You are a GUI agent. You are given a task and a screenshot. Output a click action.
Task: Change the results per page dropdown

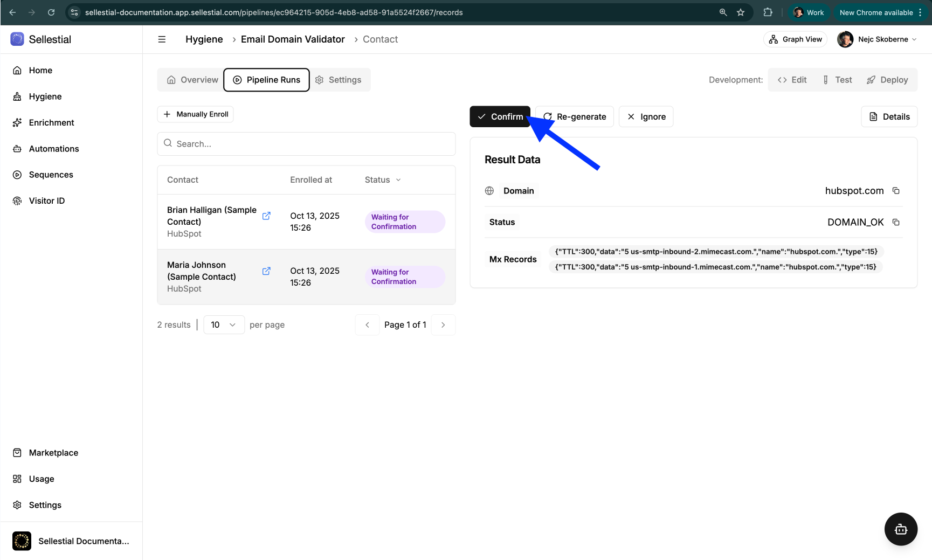224,325
